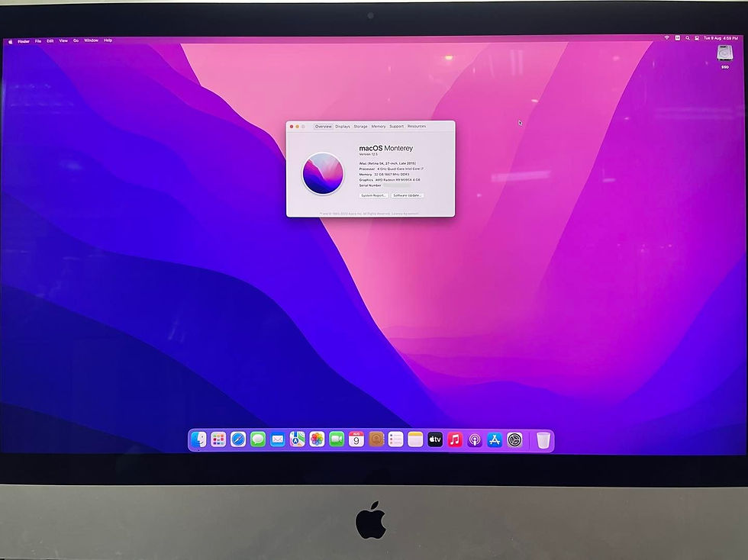Click the menu bar date and time
Screen dimensions: 748x560
coord(721,38)
